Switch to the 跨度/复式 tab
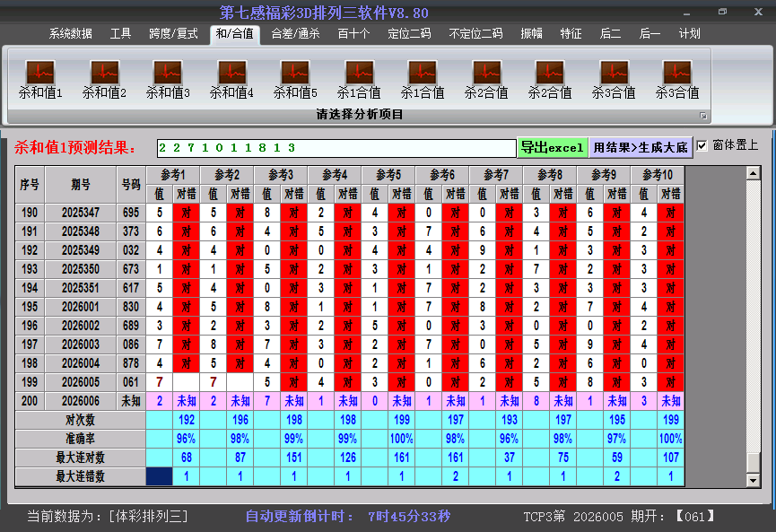The width and height of the screenshot is (776, 532). (x=173, y=34)
